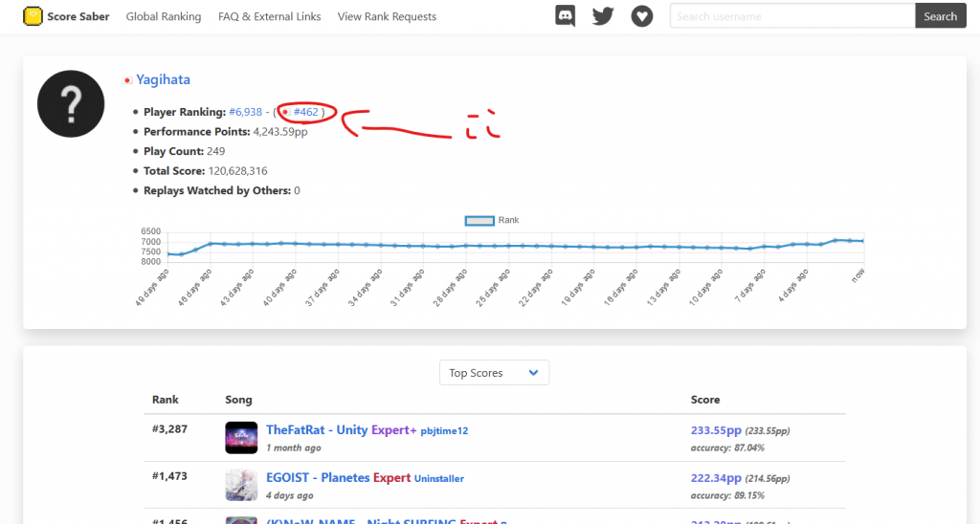Viewport: 980px width, 524px height.
Task: Click the Score Saber yellow logo icon
Action: click(x=33, y=16)
